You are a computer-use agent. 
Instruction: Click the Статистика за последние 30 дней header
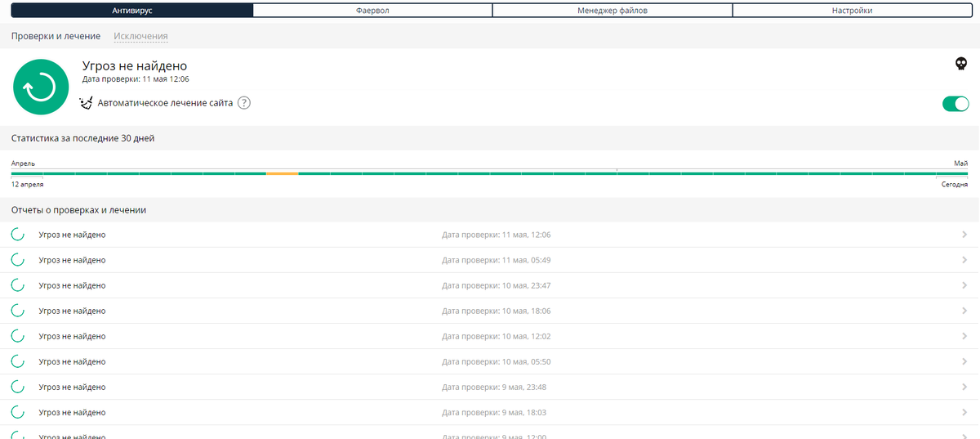click(x=83, y=138)
